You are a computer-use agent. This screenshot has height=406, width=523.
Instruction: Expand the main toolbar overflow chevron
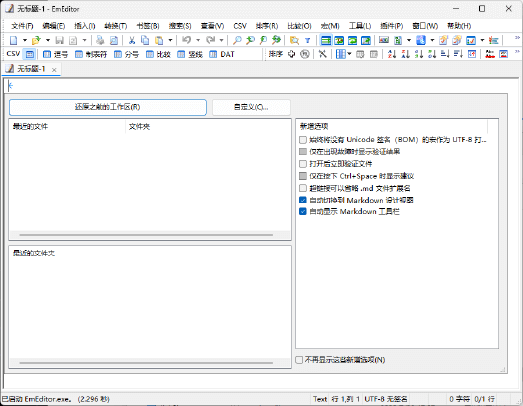tap(517, 37)
